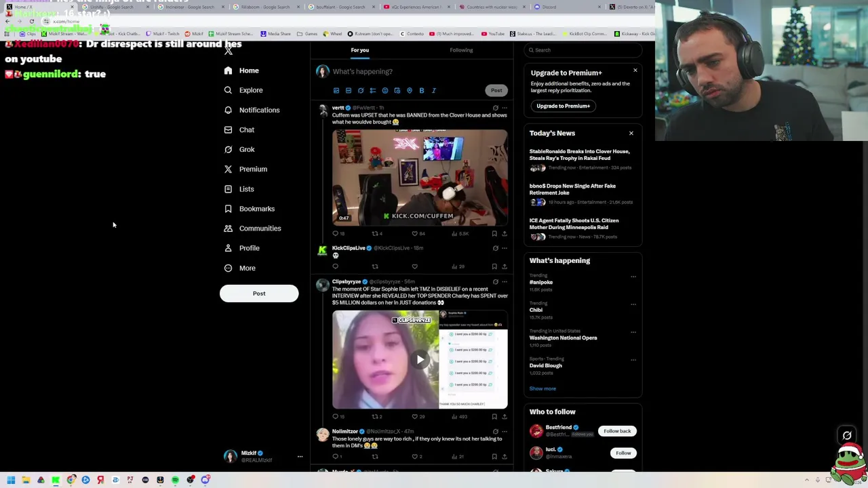Open more options for #anipoke trend
Viewport: 868px width, 488px height.
(x=633, y=277)
